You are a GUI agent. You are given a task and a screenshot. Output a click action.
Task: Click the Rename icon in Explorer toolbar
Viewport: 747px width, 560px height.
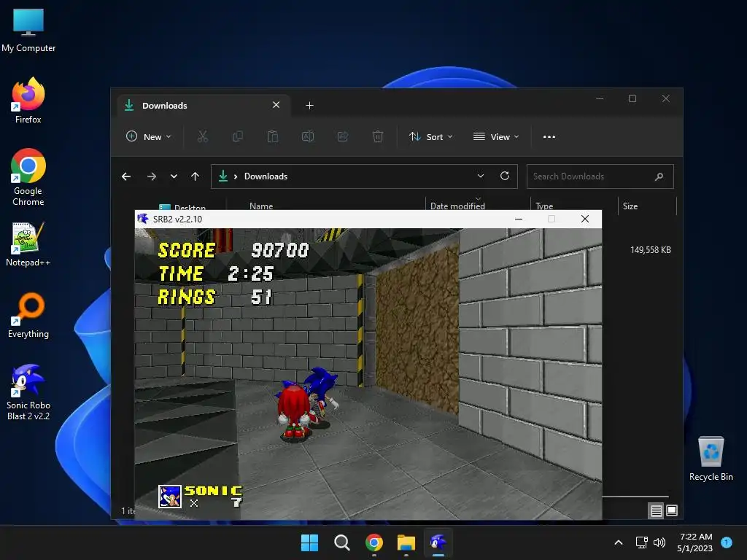point(308,136)
